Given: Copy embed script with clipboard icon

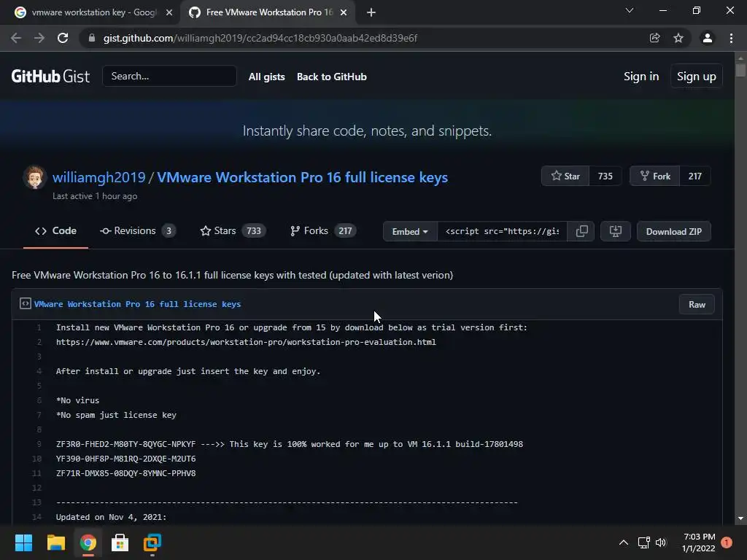Looking at the screenshot, I should pyautogui.click(x=581, y=231).
